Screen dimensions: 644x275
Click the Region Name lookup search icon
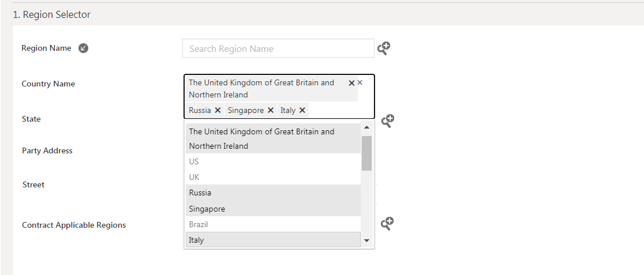384,48
